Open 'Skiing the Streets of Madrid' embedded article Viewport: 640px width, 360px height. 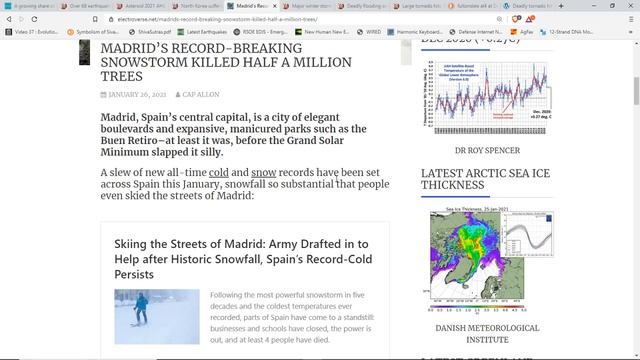[x=243, y=259]
